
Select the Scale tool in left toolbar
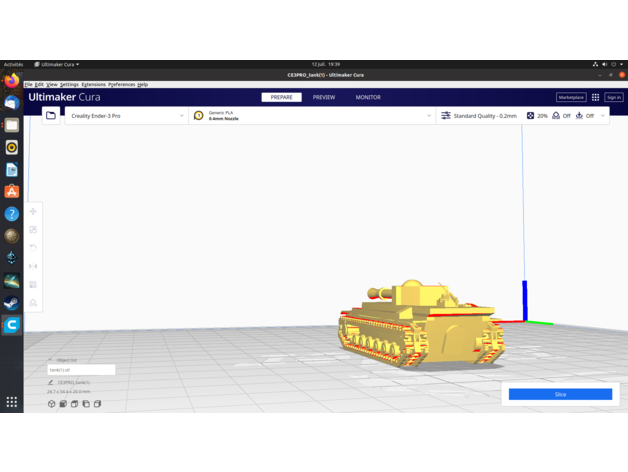[33, 230]
